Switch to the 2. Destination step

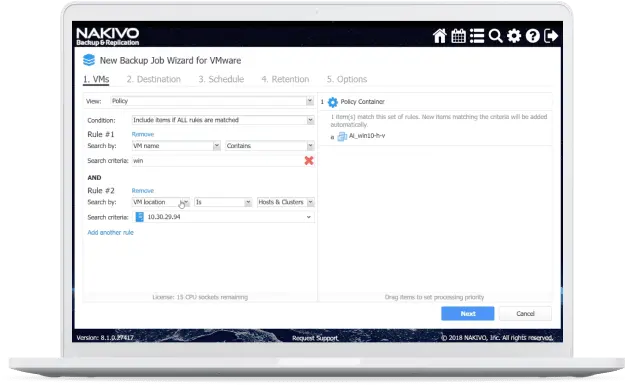(x=154, y=79)
